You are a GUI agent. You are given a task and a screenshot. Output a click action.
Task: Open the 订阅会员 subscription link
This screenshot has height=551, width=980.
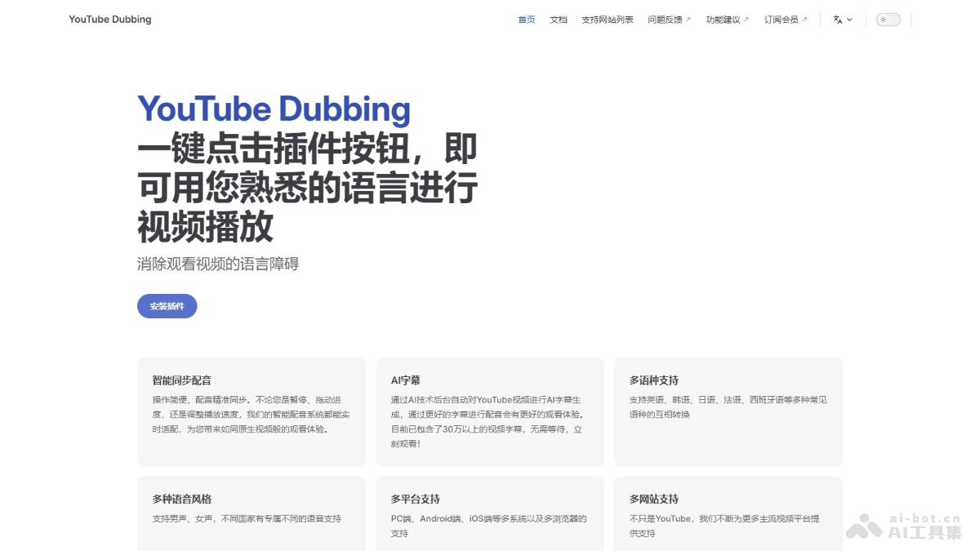coord(781,19)
